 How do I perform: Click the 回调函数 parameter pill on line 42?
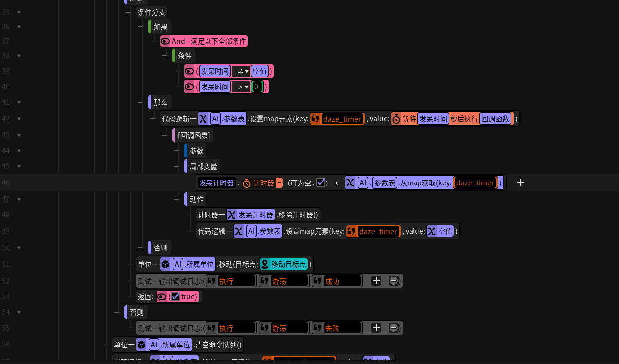click(x=495, y=119)
